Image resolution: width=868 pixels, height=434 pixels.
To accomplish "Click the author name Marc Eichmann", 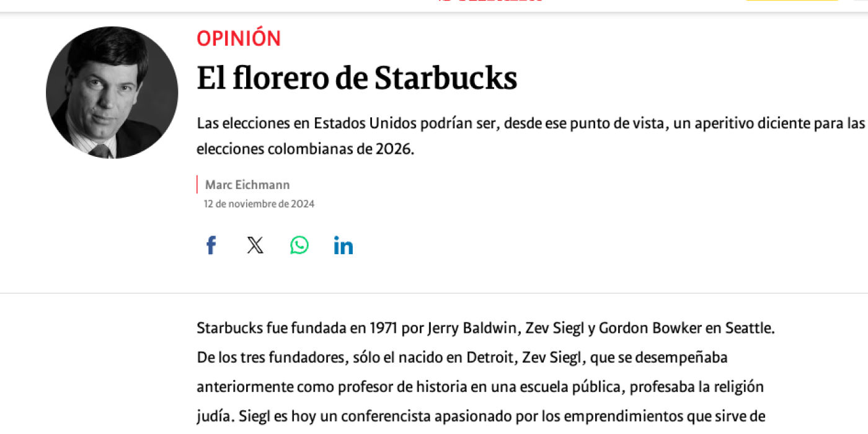I will point(247,184).
